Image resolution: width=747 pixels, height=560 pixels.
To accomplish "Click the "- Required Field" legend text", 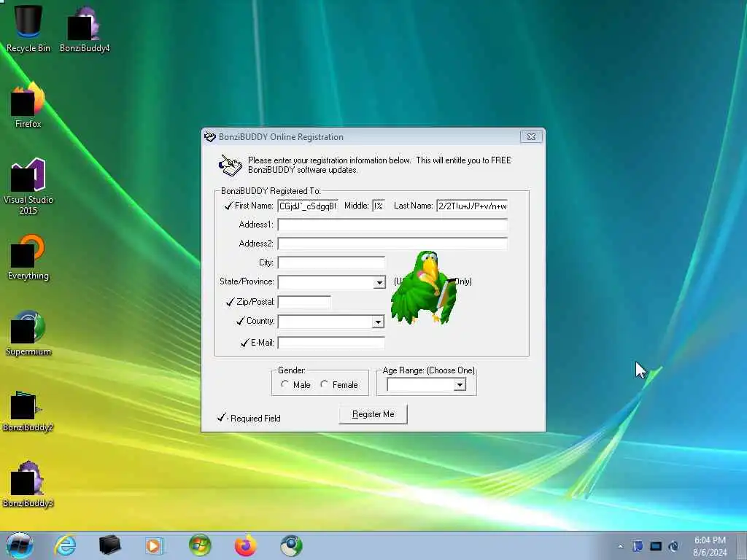I will click(x=253, y=419).
